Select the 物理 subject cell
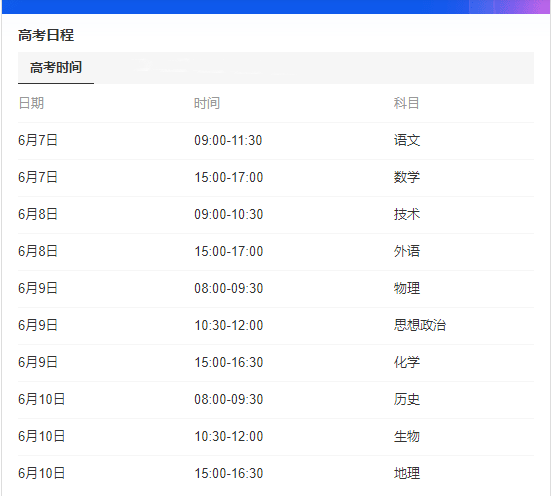551x496 pixels. [407, 288]
